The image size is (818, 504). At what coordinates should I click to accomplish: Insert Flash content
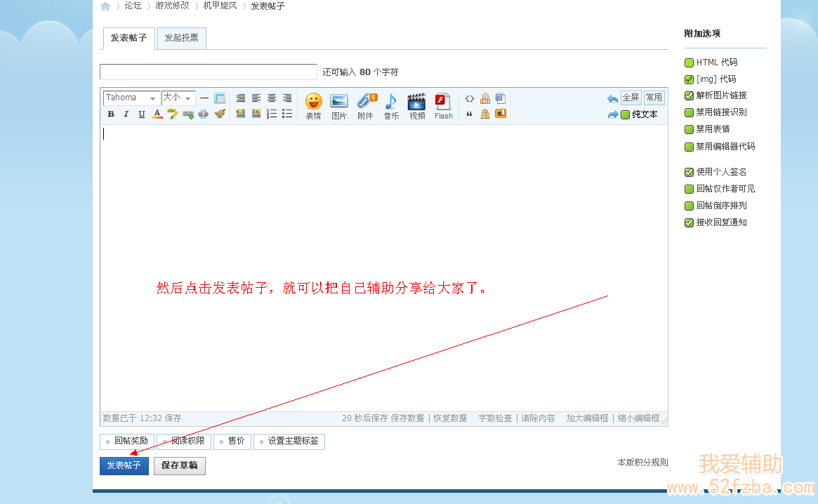click(x=443, y=107)
